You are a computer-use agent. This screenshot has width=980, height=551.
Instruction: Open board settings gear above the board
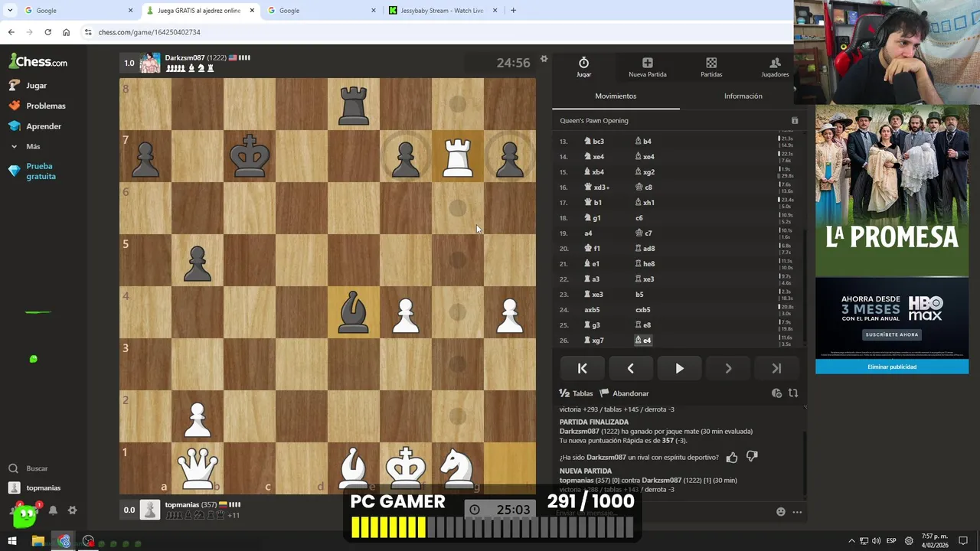[x=544, y=59]
